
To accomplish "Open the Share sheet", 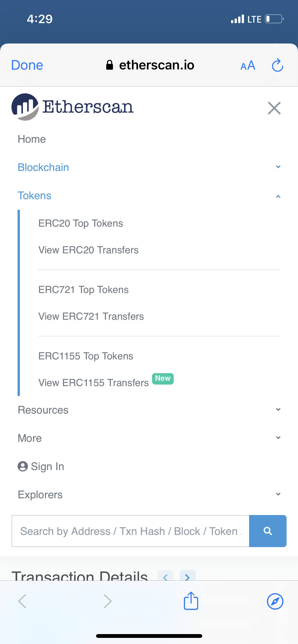I will point(191,601).
